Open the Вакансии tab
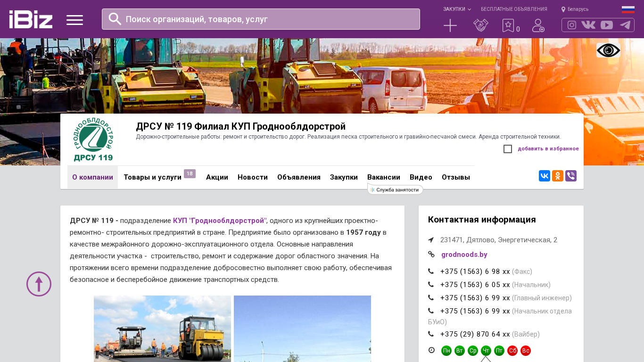The image size is (644, 362). tap(384, 177)
